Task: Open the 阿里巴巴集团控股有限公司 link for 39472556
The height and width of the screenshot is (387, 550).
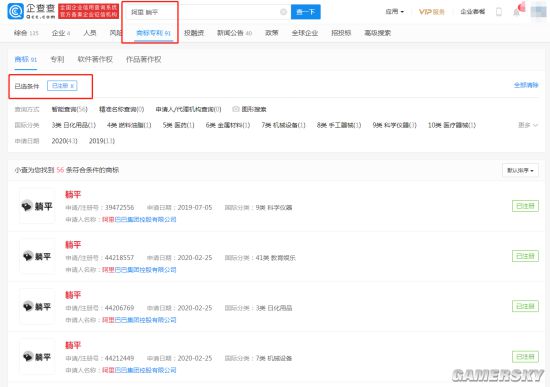Action: 139,219
